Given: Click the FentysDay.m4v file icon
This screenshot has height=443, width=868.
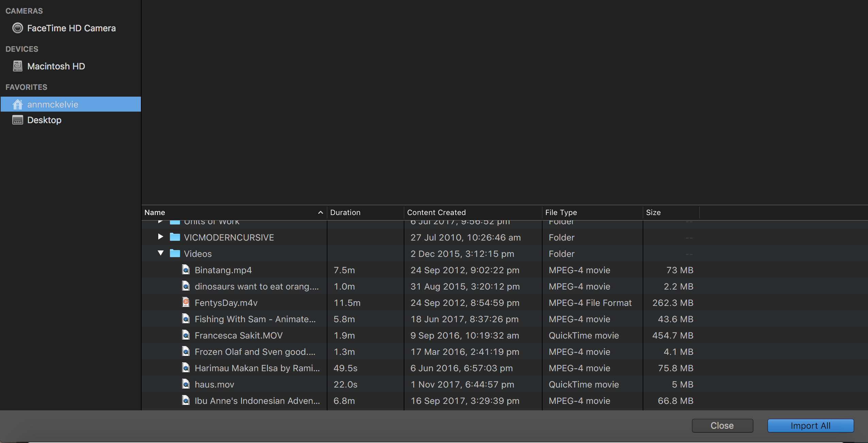Looking at the screenshot, I should (x=186, y=303).
